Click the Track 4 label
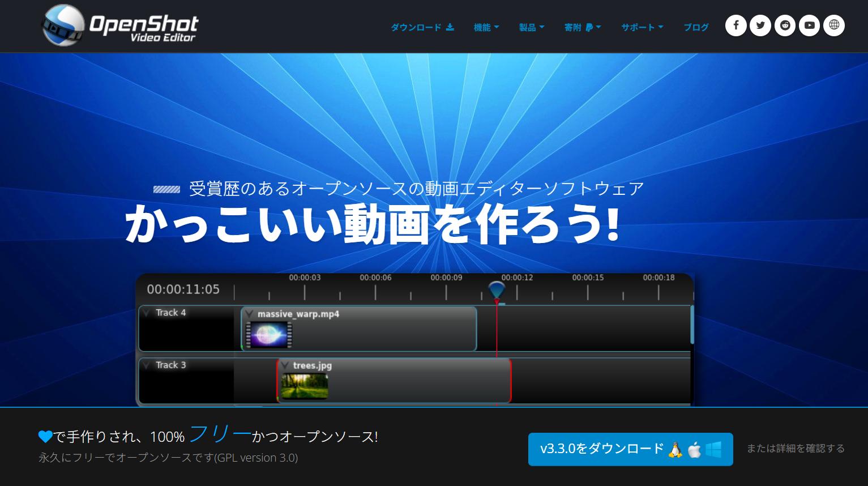Image resolution: width=868 pixels, height=486 pixels. 170,313
